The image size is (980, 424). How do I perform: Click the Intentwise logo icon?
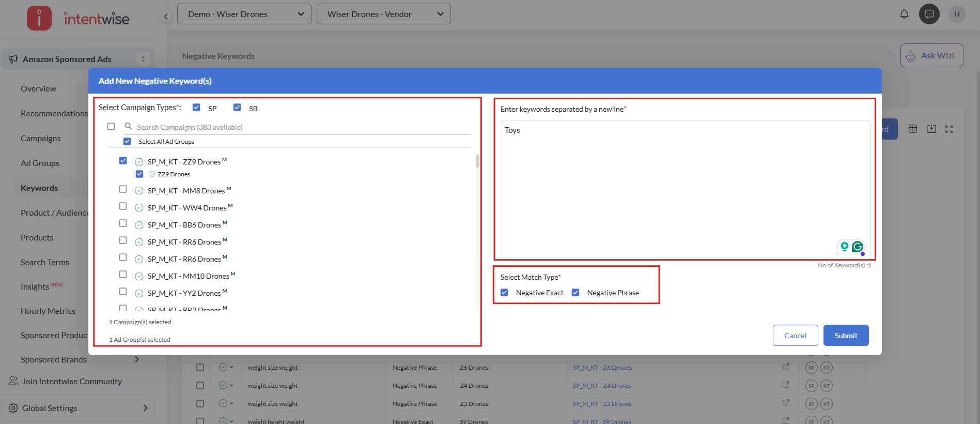[x=39, y=18]
